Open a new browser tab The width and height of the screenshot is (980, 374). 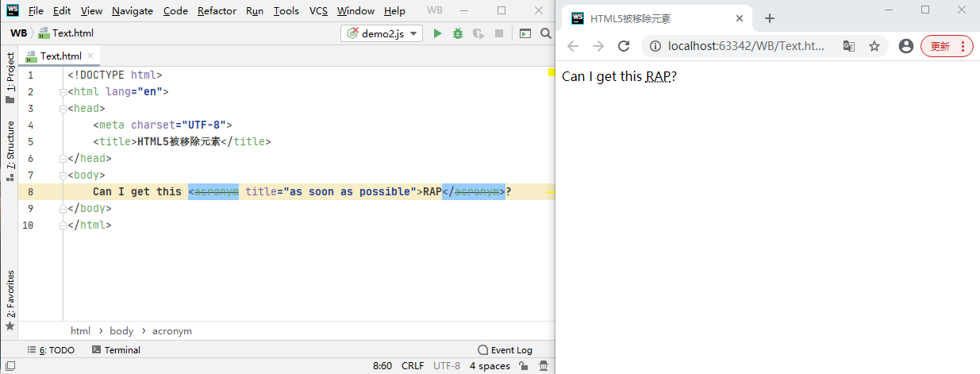769,18
